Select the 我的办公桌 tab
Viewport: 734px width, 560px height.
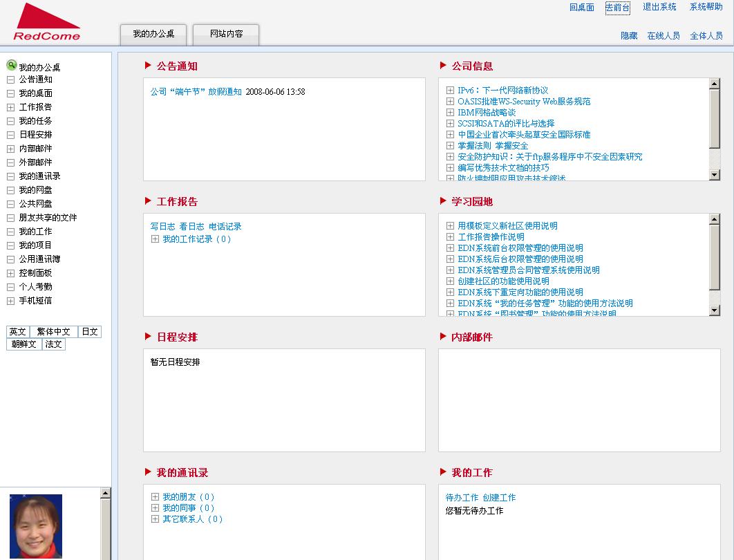click(x=153, y=34)
